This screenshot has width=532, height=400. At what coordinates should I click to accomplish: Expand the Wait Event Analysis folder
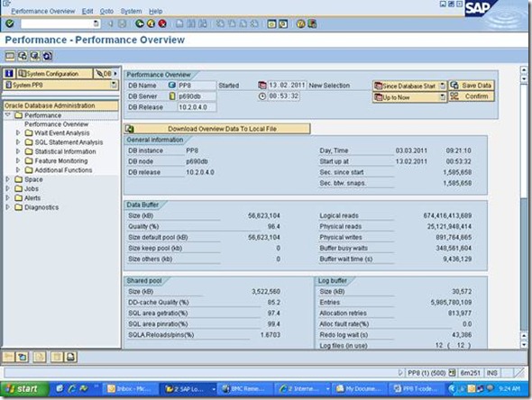[x=18, y=132]
